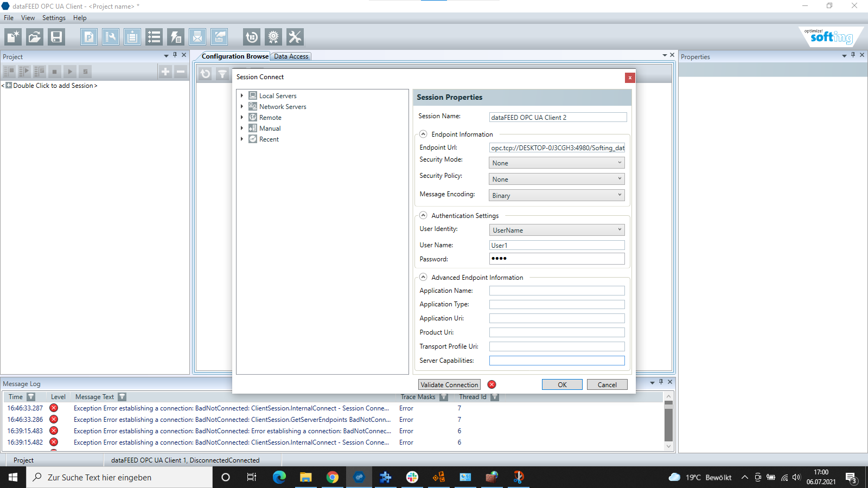Collapse the Endpoint Information section

423,134
